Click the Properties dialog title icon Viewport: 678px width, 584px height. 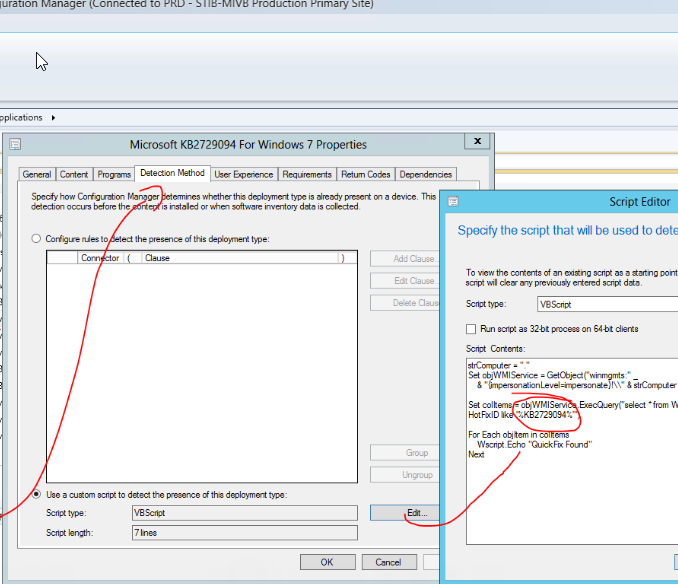(15, 144)
